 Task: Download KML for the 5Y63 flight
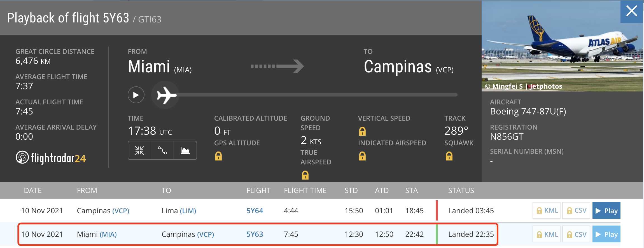(547, 234)
